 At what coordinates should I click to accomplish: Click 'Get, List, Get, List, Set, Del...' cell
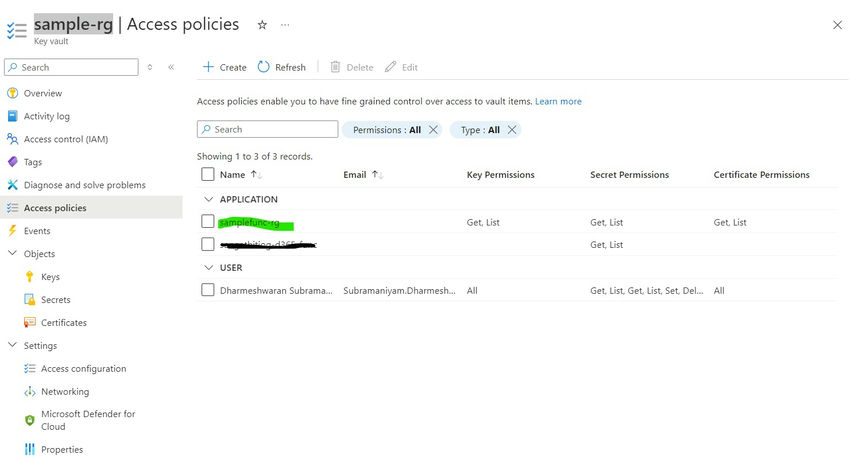[647, 291]
